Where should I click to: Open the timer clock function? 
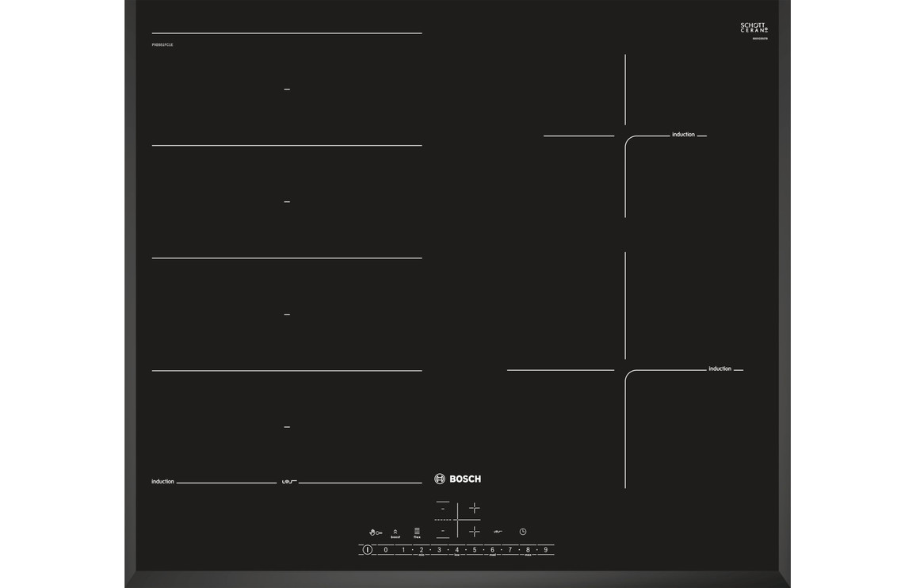point(523,532)
